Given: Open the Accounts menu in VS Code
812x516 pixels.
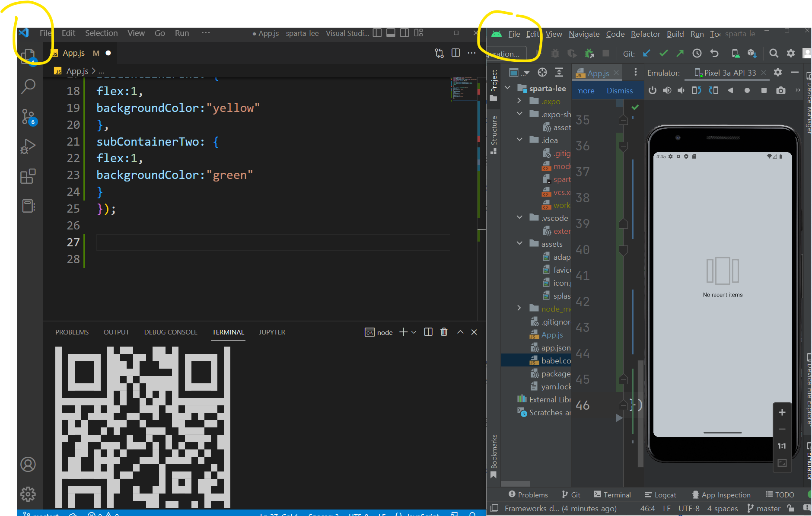Looking at the screenshot, I should pos(29,465).
